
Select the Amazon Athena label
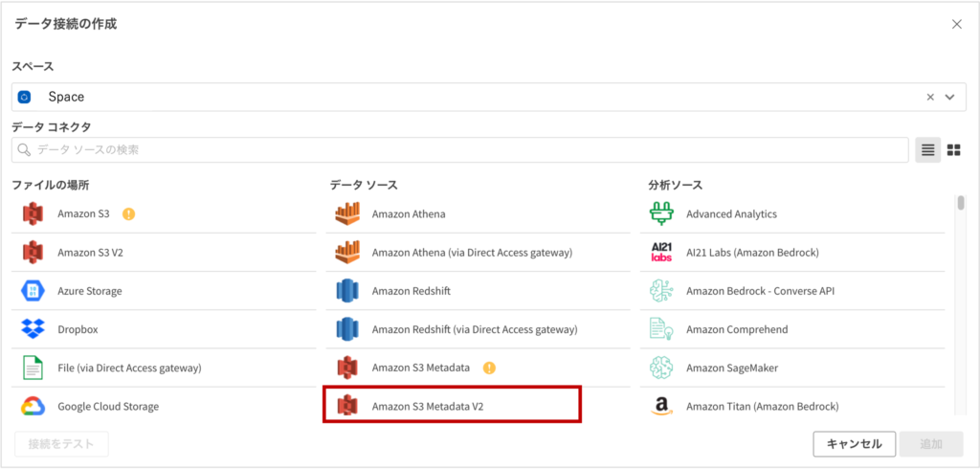click(409, 213)
